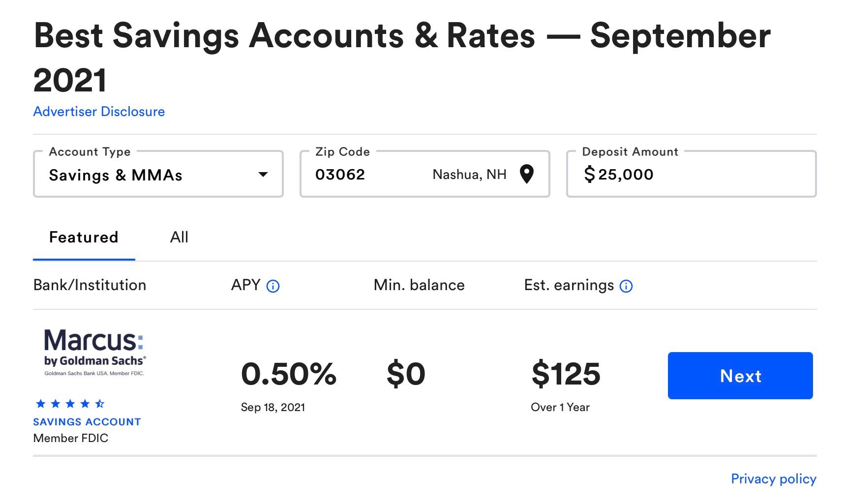Viewport: 845px width, 504px height.
Task: Click the Est. earnings info icon
Action: coord(626,286)
